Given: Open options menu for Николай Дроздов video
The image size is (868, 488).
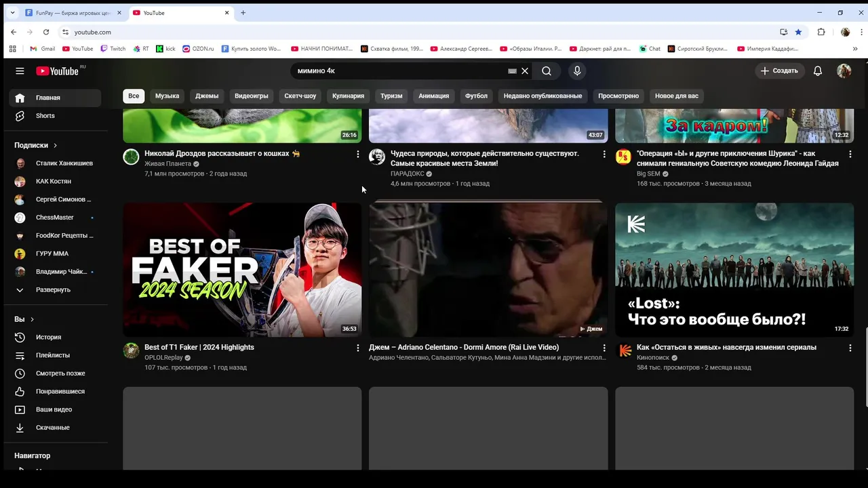Looking at the screenshot, I should pyautogui.click(x=358, y=155).
